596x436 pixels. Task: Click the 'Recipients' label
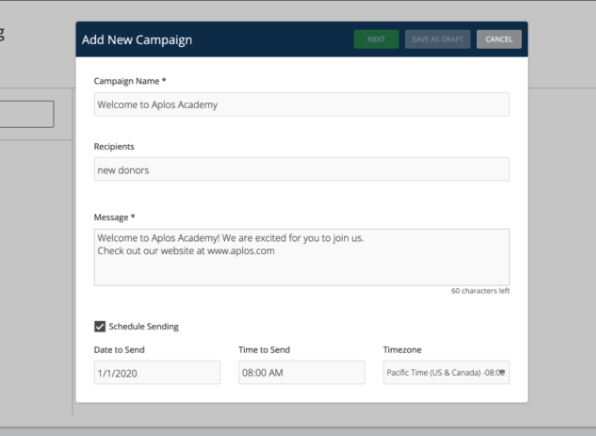[x=114, y=147]
